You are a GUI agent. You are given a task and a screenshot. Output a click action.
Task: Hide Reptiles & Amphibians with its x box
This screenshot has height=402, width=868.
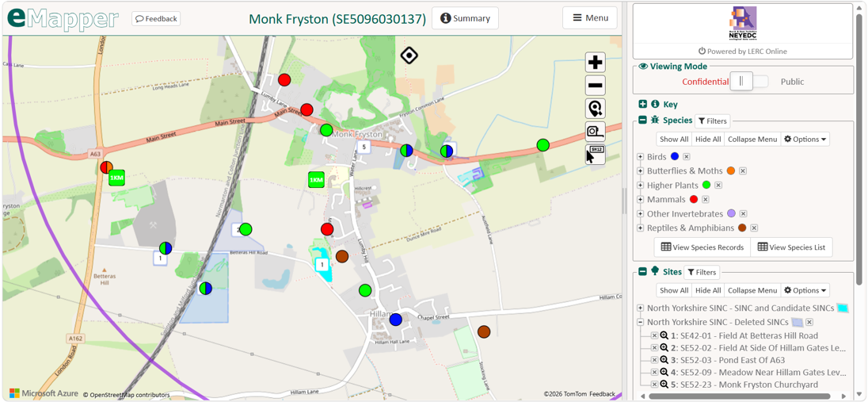754,228
